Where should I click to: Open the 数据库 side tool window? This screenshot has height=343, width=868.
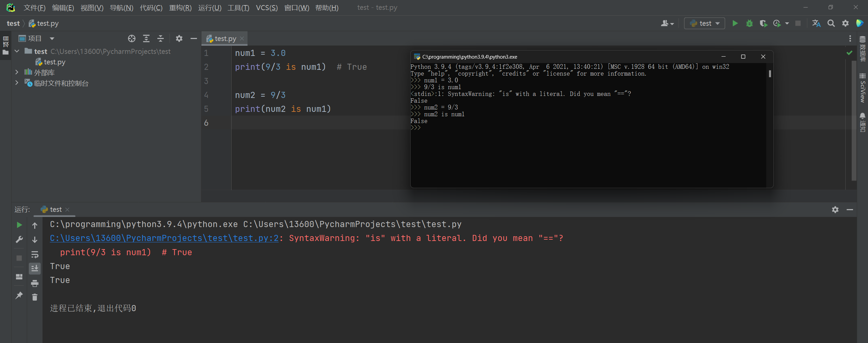tap(863, 48)
